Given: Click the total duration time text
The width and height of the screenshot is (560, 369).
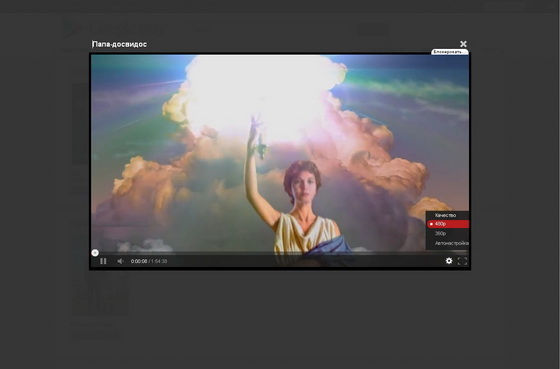Looking at the screenshot, I should point(159,261).
